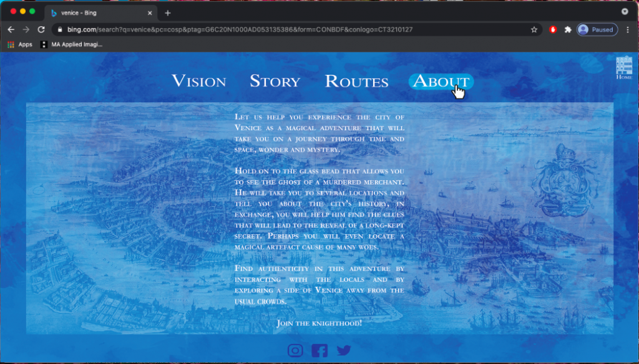Open the MA Applied Imagi... bookmark
This screenshot has height=364, width=639.
click(71, 44)
